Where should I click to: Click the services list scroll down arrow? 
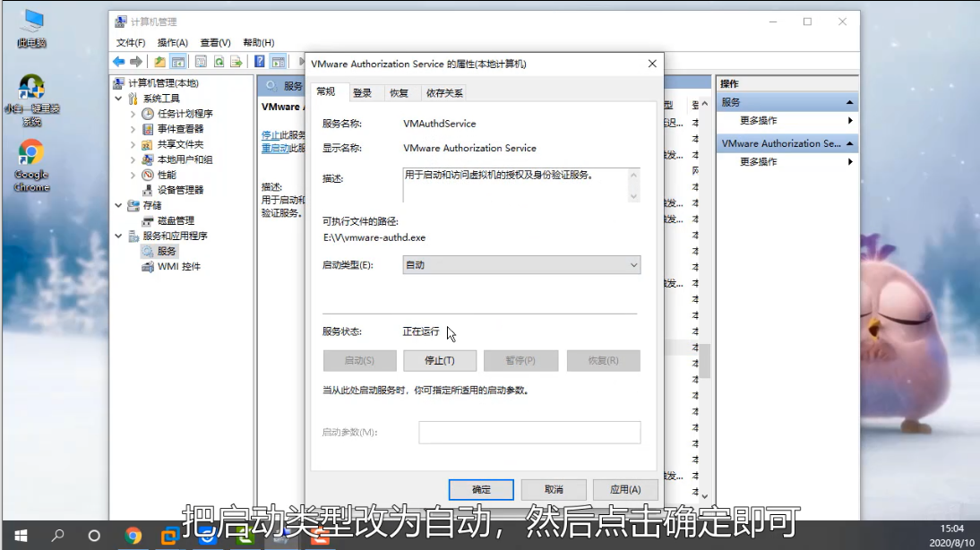705,496
